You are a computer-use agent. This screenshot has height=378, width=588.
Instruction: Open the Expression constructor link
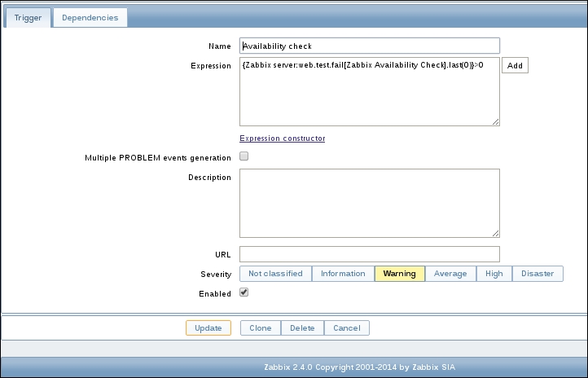pos(282,138)
